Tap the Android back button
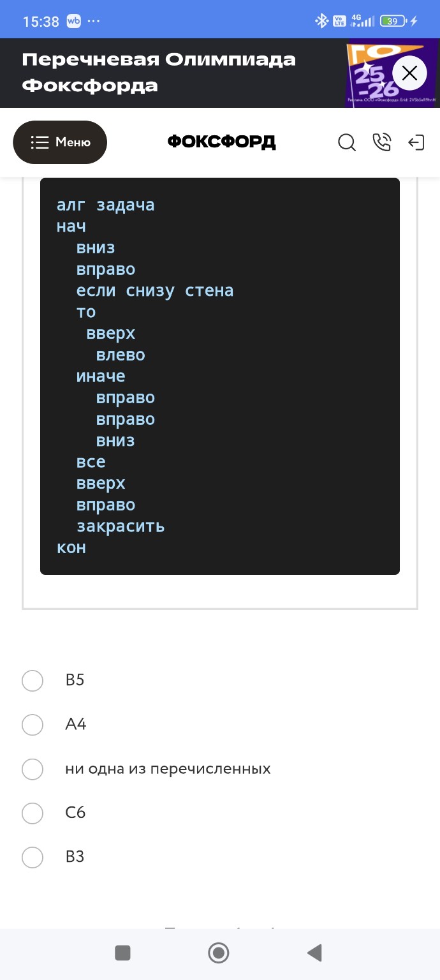Image resolution: width=440 pixels, height=980 pixels. coord(314,953)
